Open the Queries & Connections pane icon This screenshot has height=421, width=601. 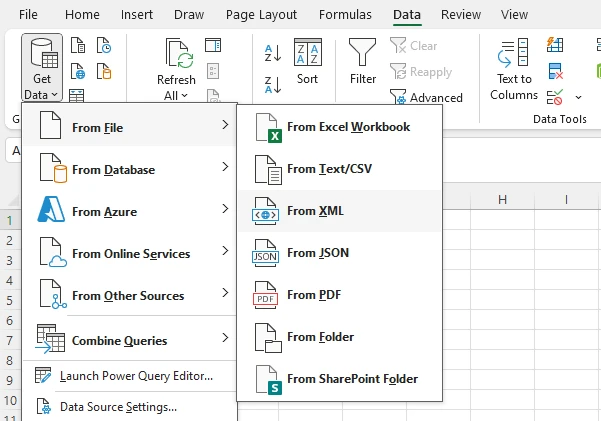[213, 45]
